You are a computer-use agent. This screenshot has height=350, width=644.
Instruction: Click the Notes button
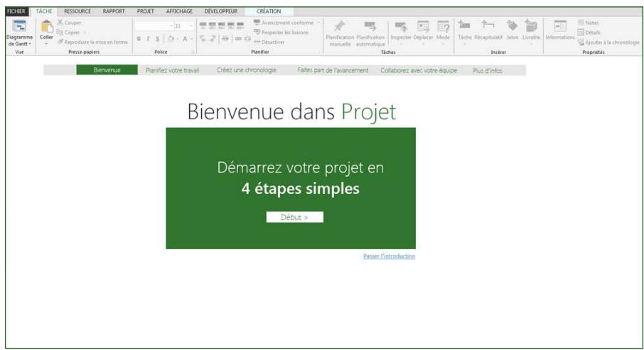coord(588,23)
